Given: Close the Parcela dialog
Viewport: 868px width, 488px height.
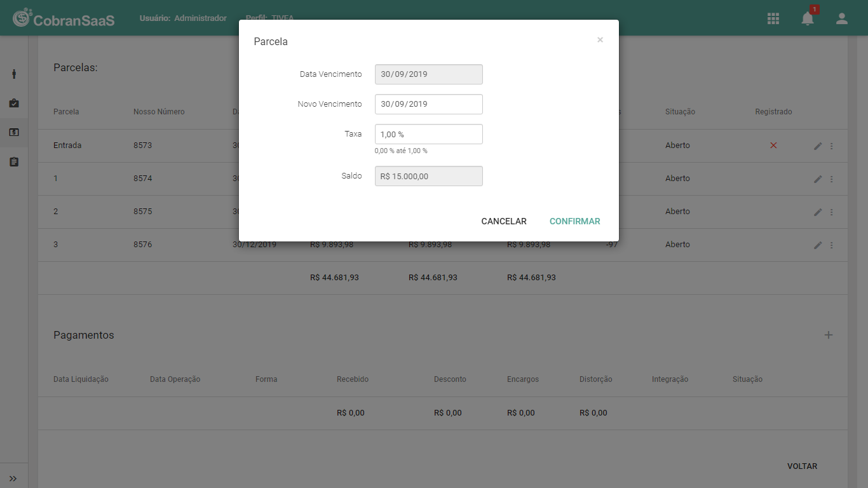Looking at the screenshot, I should point(600,40).
